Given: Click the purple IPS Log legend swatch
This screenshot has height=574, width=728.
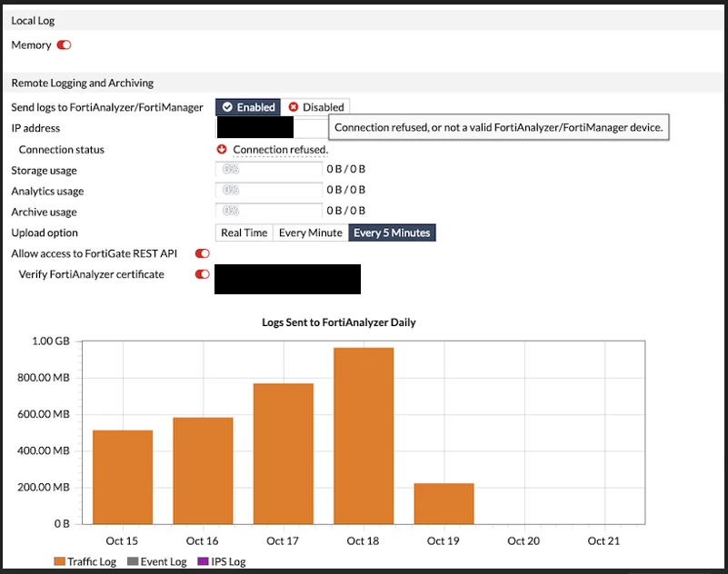Looking at the screenshot, I should (203, 561).
